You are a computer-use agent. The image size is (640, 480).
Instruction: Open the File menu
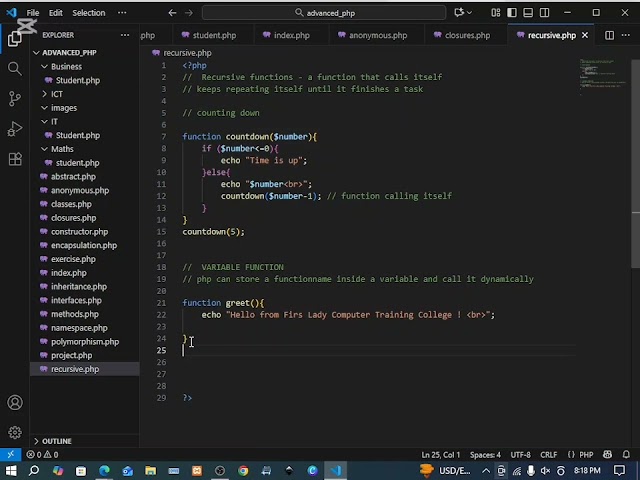(x=33, y=13)
